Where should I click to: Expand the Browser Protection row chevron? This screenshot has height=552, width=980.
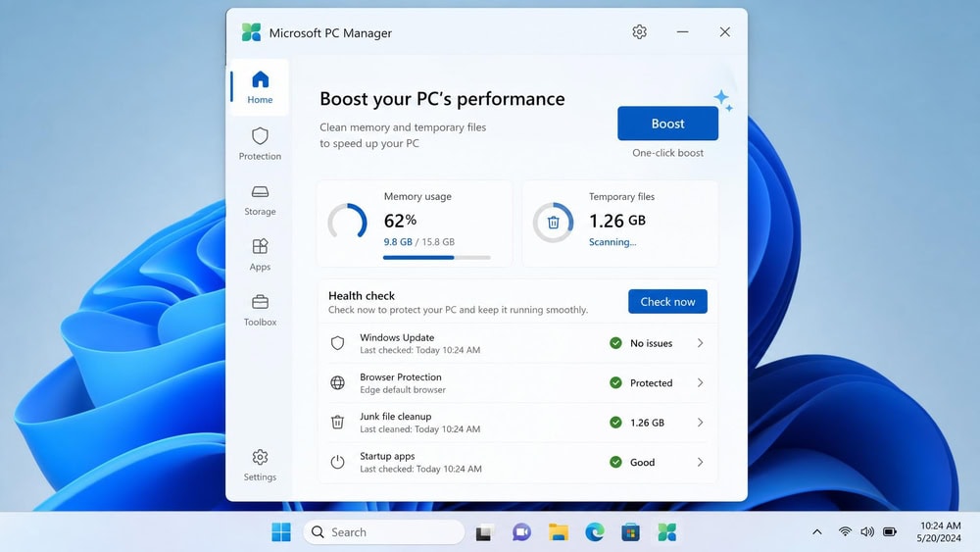coord(700,382)
